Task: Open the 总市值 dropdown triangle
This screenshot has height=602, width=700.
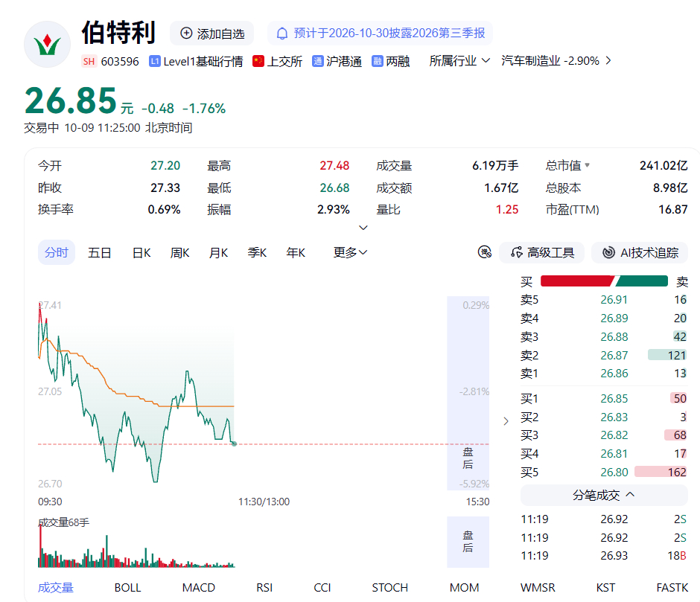Action: [x=587, y=165]
